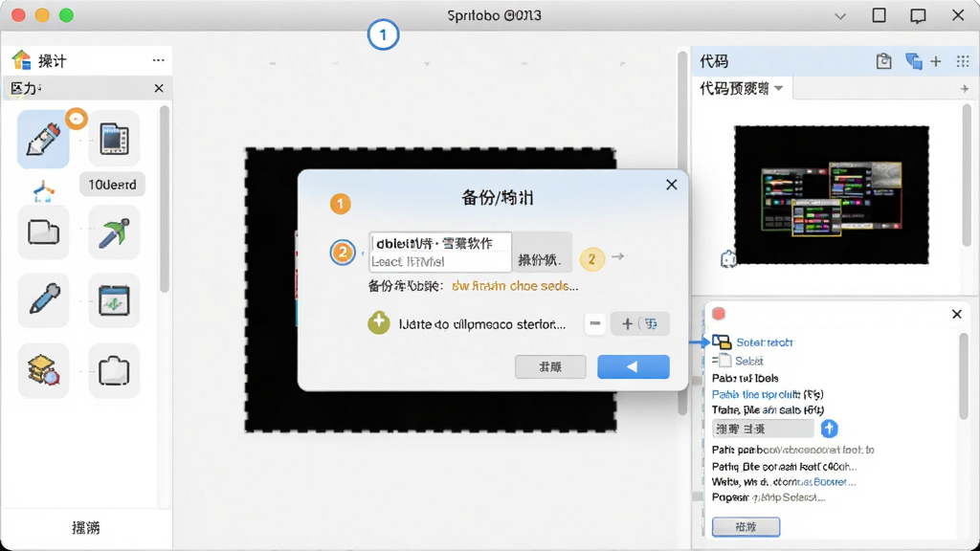Close the lower-right panel
This screenshot has width=980, height=551.
tap(956, 314)
